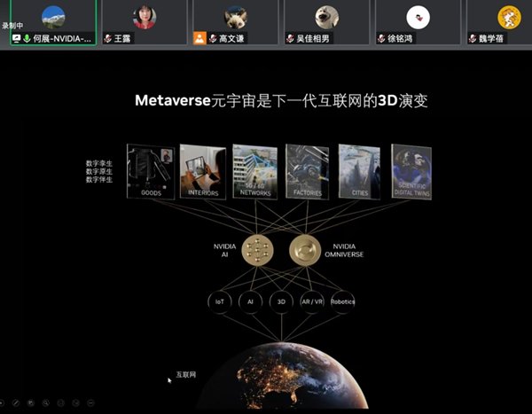
Task: Open 王露's profile photo
Action: (145, 17)
